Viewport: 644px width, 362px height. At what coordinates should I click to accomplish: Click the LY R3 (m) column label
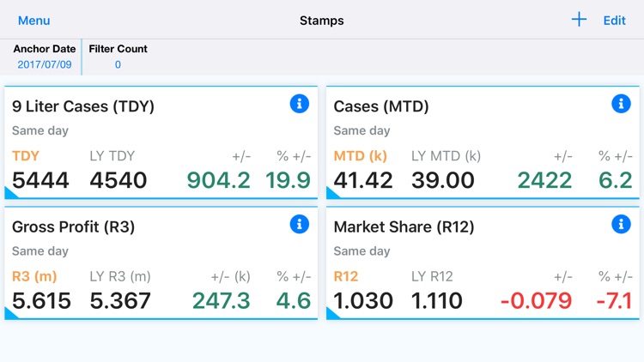[120, 276]
